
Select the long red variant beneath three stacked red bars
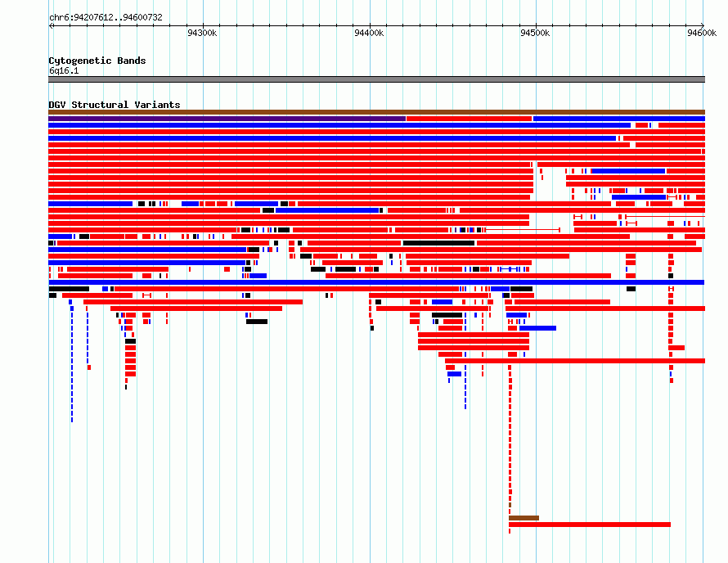tap(575, 361)
